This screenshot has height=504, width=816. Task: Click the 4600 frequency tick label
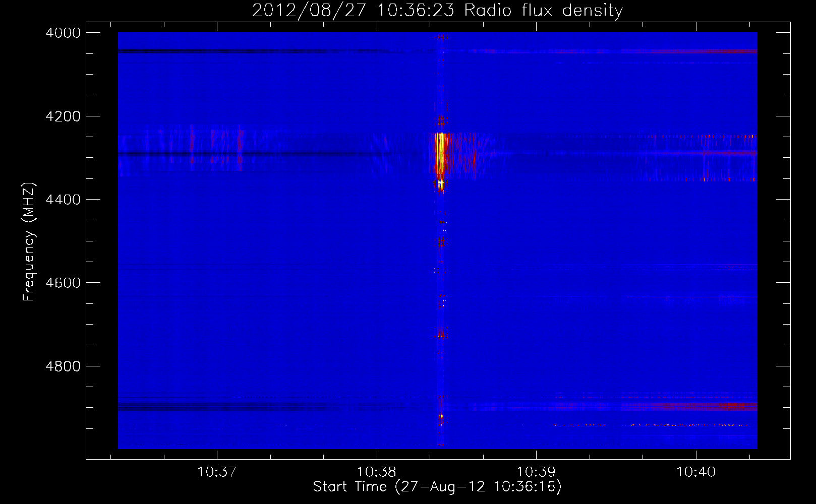tap(63, 283)
